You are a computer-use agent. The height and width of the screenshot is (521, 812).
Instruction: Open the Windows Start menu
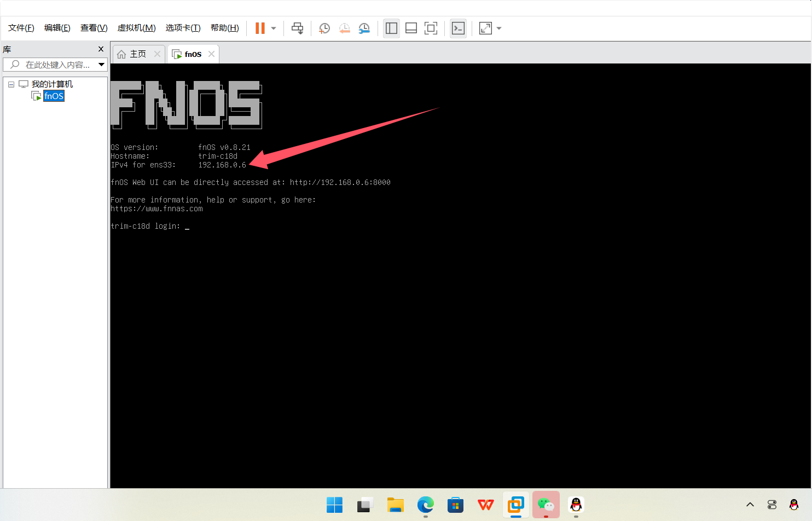[334, 505]
